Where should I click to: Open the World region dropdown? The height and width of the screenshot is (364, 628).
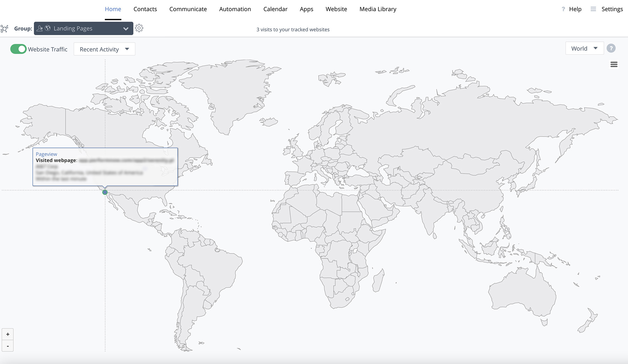pyautogui.click(x=584, y=48)
